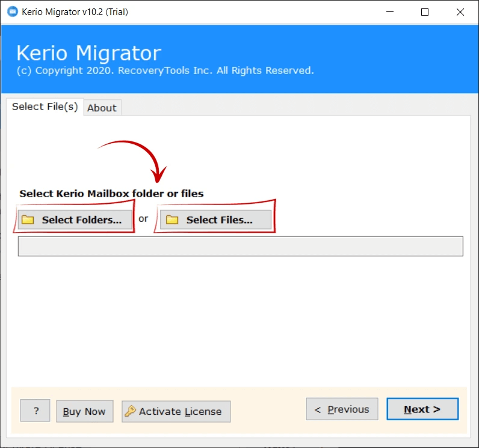Viewport: 479px width, 448px height.
Task: Go back with the Previous button
Action: (x=342, y=409)
